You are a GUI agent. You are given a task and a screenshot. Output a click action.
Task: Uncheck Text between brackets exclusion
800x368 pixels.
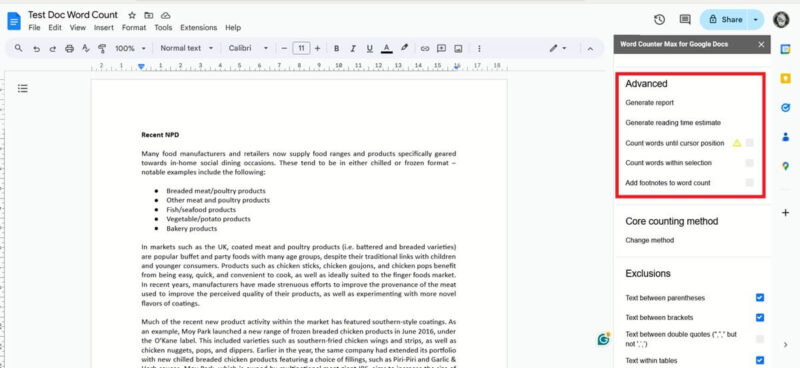pos(760,317)
